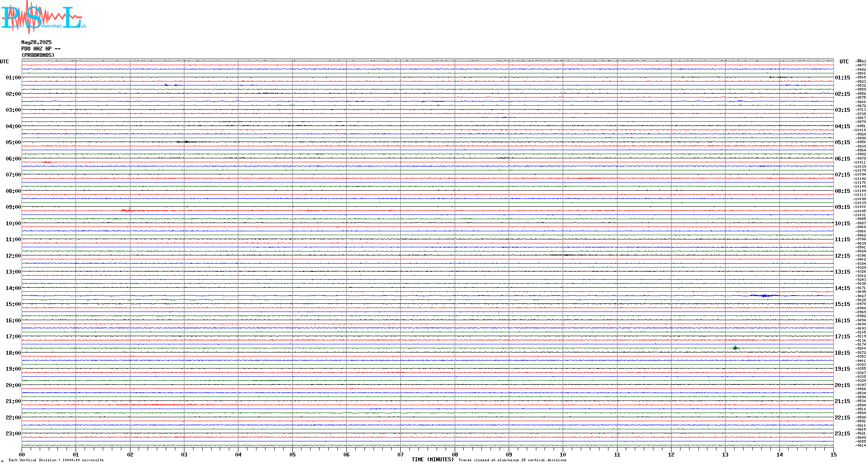This screenshot has height=466, width=868.
Task: Click minute 00 on the bottom axis
Action: point(22,454)
